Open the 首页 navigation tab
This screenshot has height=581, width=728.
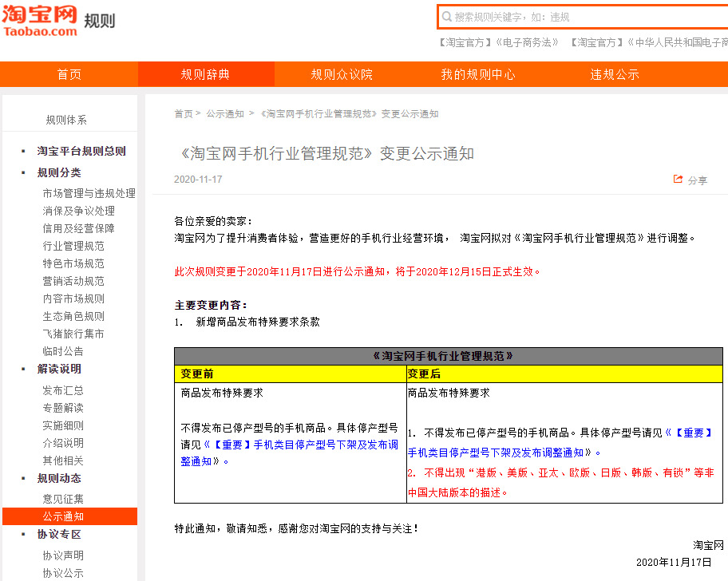pos(69,74)
